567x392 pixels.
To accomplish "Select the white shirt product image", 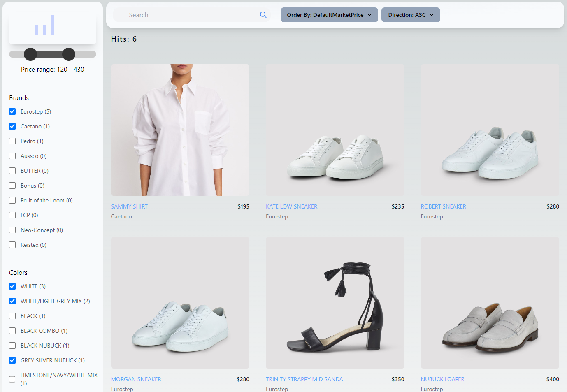I will pyautogui.click(x=180, y=130).
